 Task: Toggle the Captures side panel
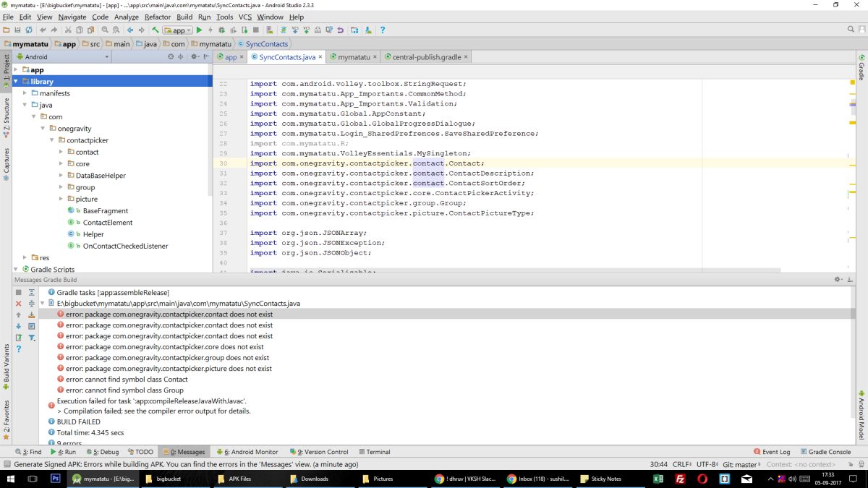tap(6, 164)
